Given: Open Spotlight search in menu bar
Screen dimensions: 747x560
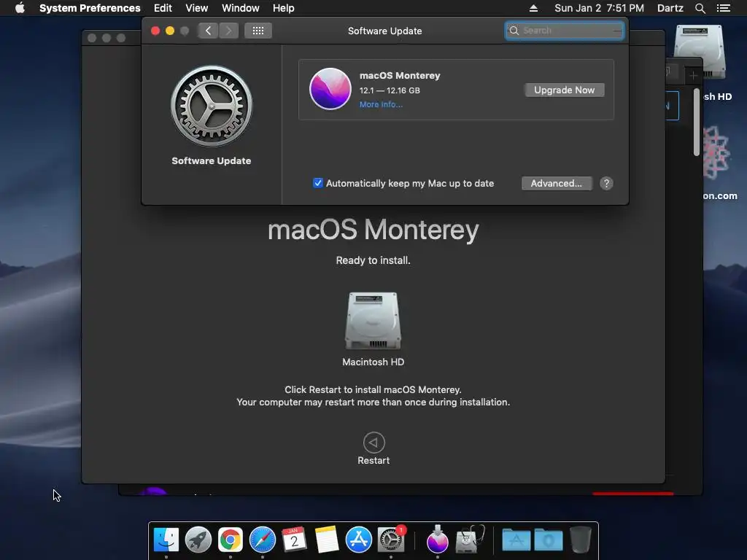Looking at the screenshot, I should tap(700, 8).
